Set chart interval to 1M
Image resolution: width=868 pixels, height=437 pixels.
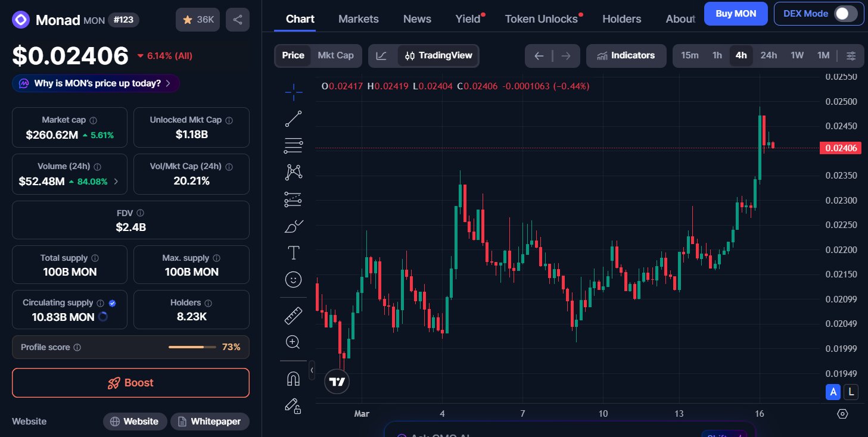(823, 55)
